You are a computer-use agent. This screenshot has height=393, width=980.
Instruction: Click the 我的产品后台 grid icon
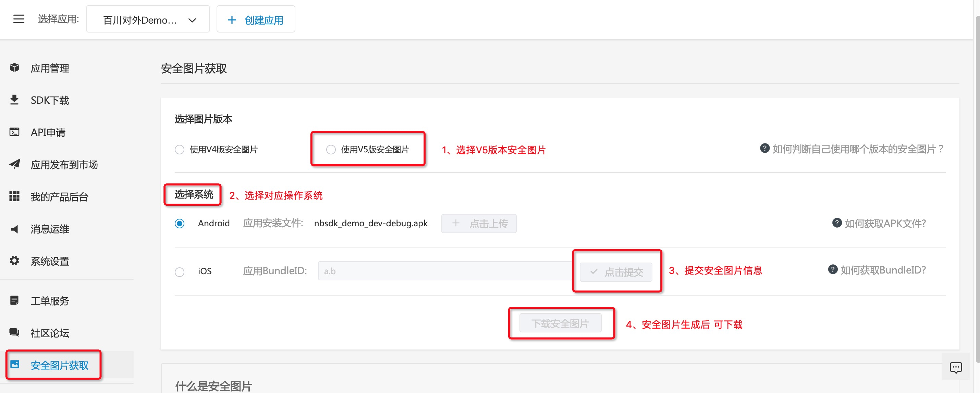[x=14, y=196]
